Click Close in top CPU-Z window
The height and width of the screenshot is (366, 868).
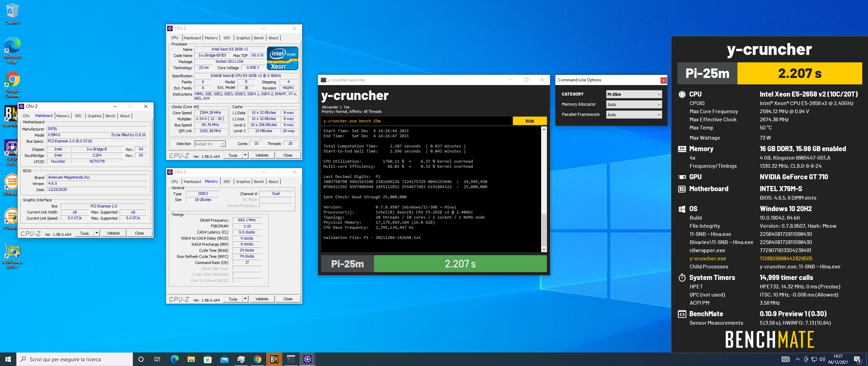click(x=288, y=155)
